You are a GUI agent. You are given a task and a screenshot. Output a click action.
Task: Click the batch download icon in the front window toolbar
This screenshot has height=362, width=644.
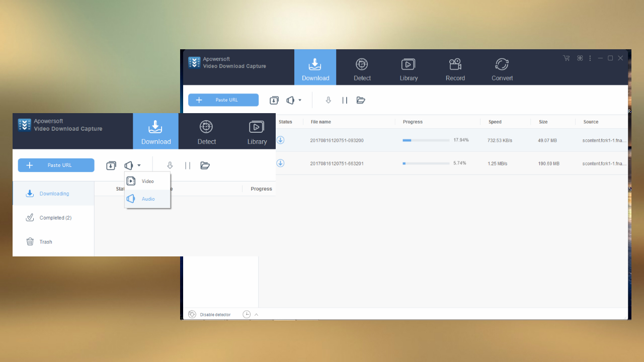tap(111, 165)
